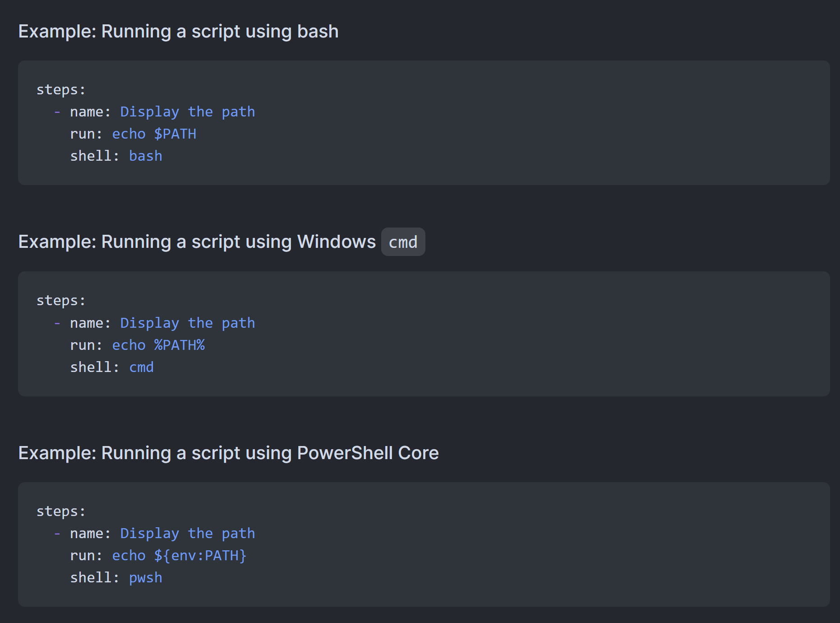Select the inline cmd code badge in the heading
The height and width of the screenshot is (623, 840).
coord(403,242)
